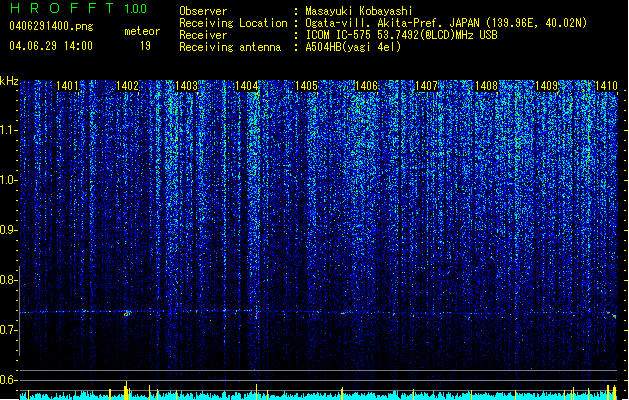Click the 0.6 frequency axis label
This screenshot has width=629, height=400.
[8, 380]
